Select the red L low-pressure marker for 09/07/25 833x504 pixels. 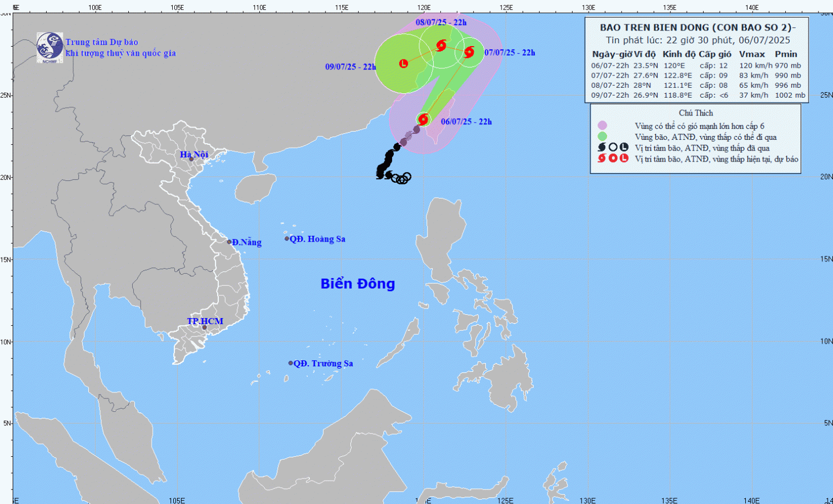click(x=404, y=64)
